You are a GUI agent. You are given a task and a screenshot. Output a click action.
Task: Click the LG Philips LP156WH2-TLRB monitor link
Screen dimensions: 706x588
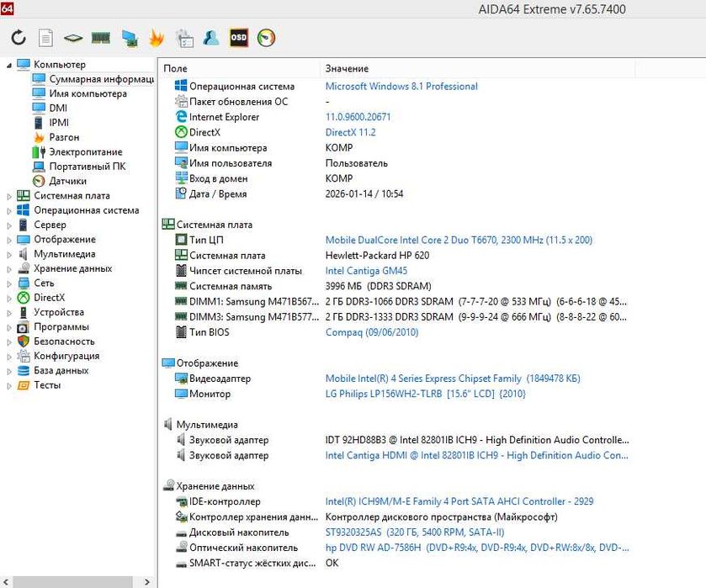point(426,394)
